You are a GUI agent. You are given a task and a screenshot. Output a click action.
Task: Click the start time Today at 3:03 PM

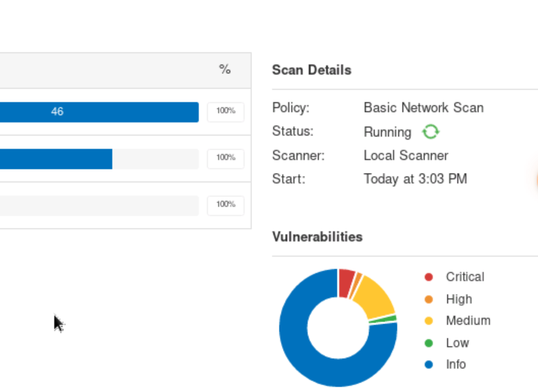pos(415,179)
